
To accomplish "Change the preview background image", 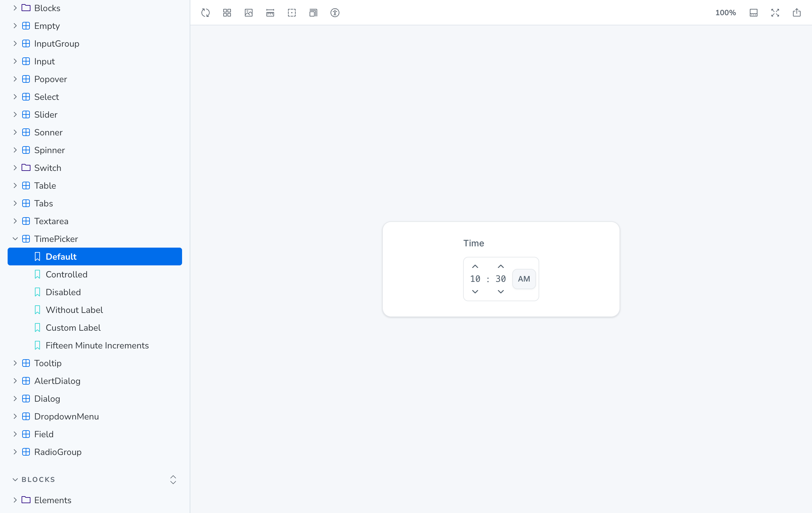I will point(248,12).
